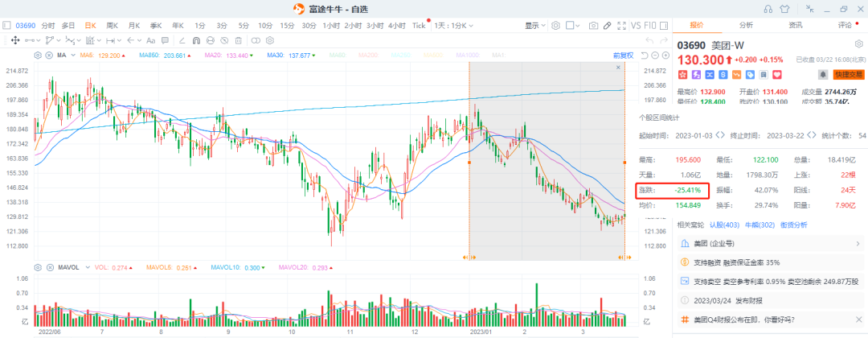Open MAVOL indicator settings gear
The width and height of the screenshot is (868, 338).
pyautogui.click(x=38, y=267)
